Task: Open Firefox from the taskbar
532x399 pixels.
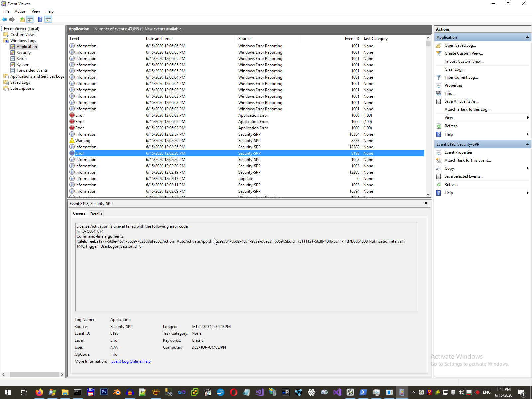Action: 39,392
